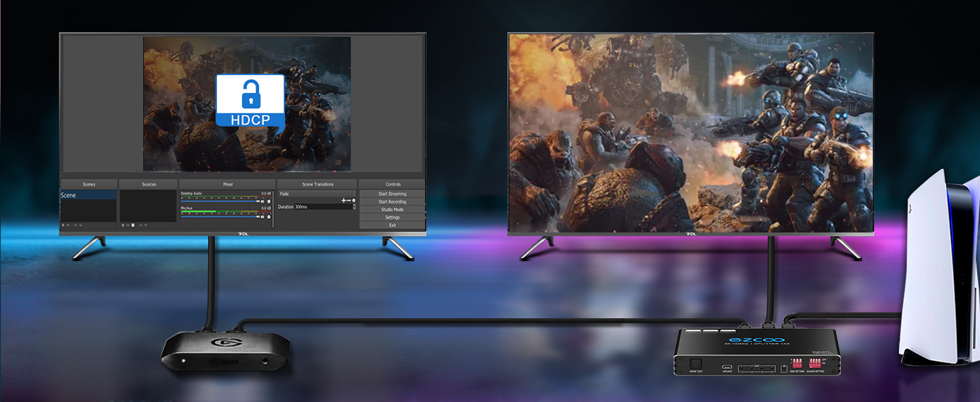Mute the Mic/Aux speaker icon

(x=262, y=217)
